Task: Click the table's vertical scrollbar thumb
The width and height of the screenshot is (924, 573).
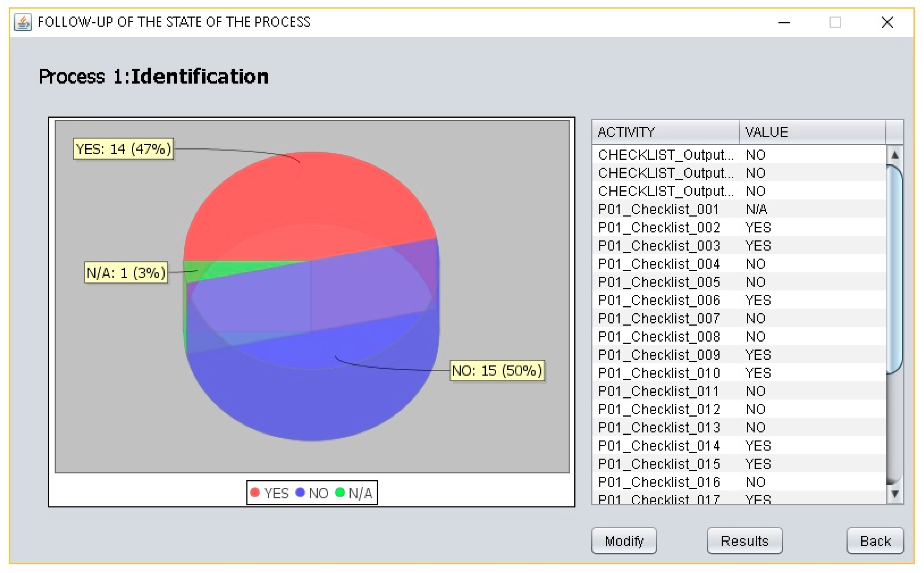Action: [x=895, y=269]
